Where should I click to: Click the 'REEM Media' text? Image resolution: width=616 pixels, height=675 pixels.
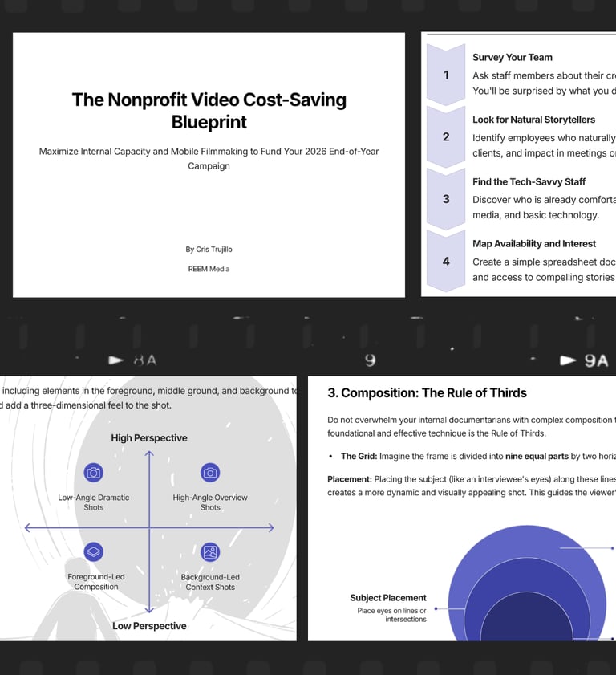pyautogui.click(x=209, y=269)
